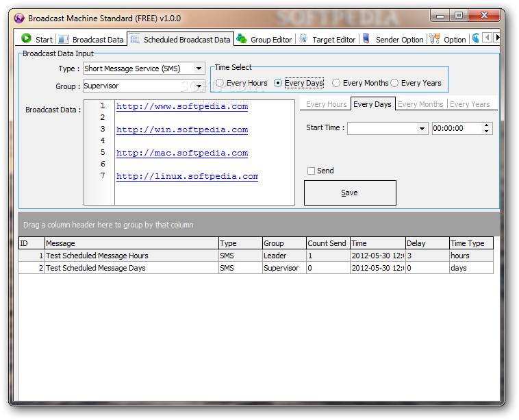Image resolution: width=519 pixels, height=420 pixels.
Task: Select the Every Hours sub-tab
Action: pos(326,104)
